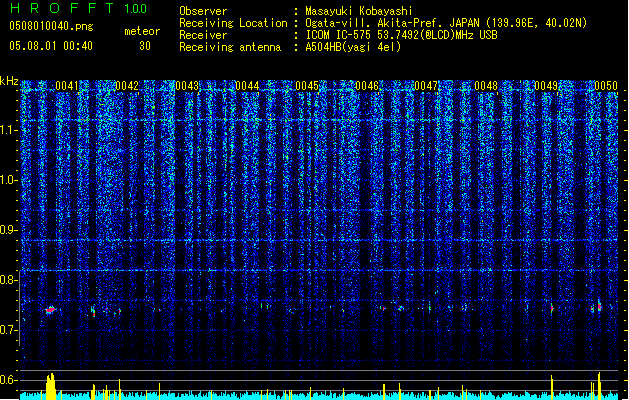
Task: Click the Receiver label
Action: tap(203, 35)
